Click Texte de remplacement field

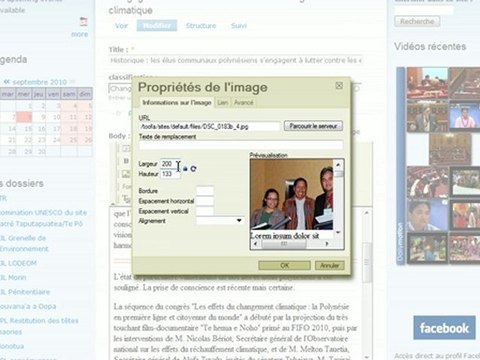[x=241, y=145]
